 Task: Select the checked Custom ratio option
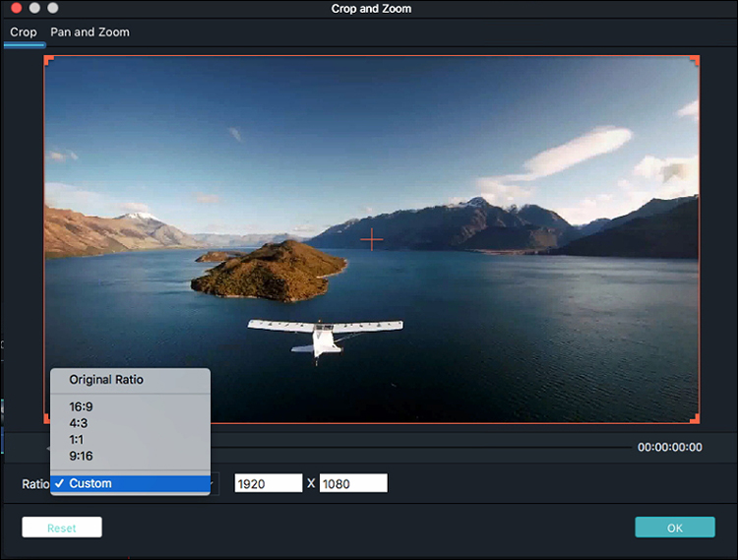click(130, 484)
